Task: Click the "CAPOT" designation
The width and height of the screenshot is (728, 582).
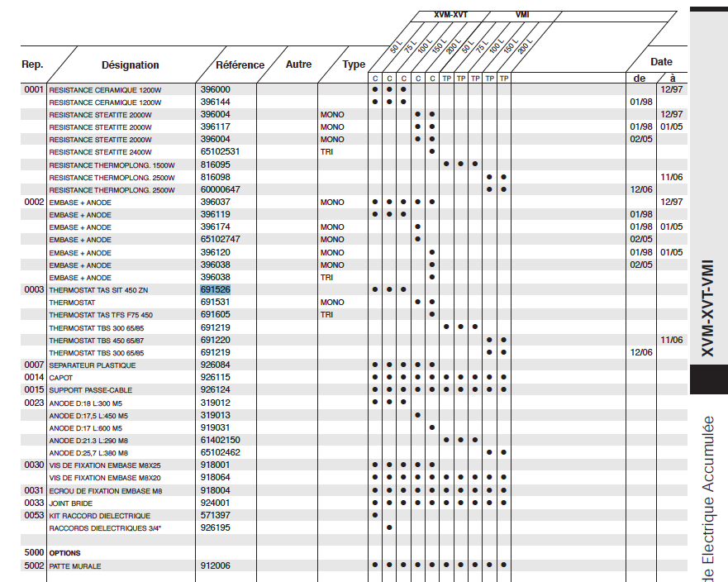Action: pyautogui.click(x=61, y=378)
